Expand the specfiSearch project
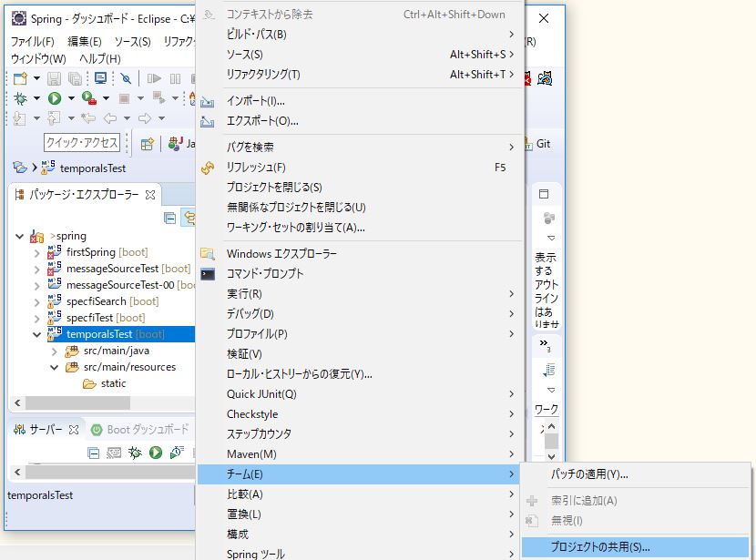Image resolution: width=756 pixels, height=560 pixels. (x=37, y=301)
